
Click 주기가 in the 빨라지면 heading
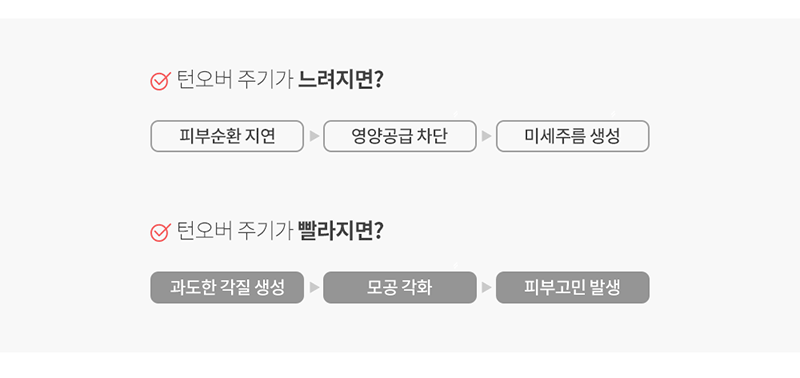(265, 231)
